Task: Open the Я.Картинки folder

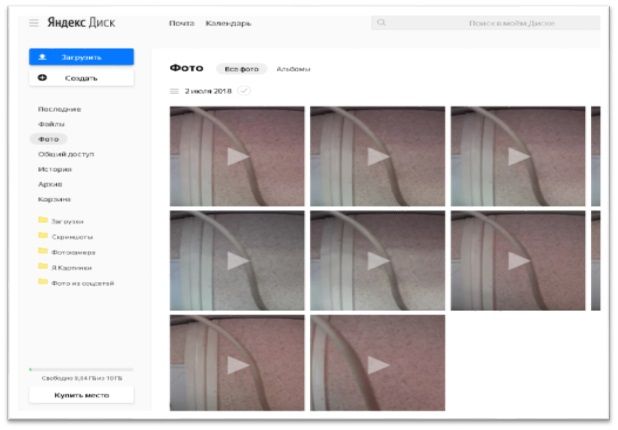Action: coord(72,268)
